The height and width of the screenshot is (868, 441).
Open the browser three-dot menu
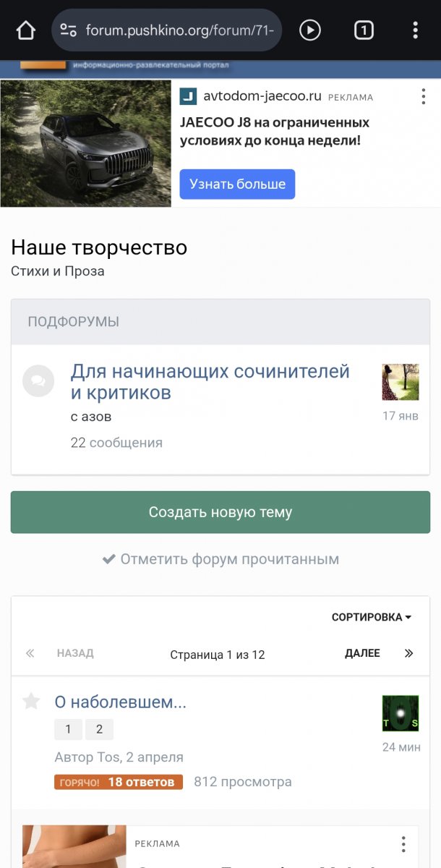[415, 30]
